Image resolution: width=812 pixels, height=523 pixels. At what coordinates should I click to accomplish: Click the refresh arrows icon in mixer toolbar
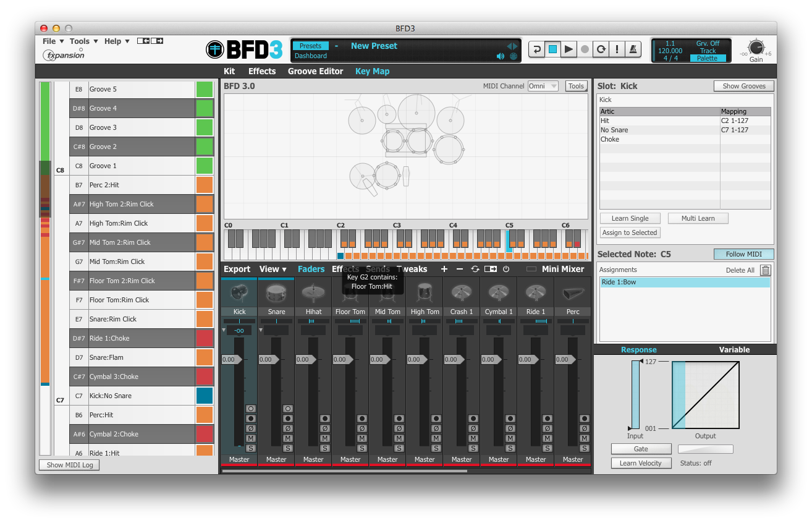pos(475,269)
